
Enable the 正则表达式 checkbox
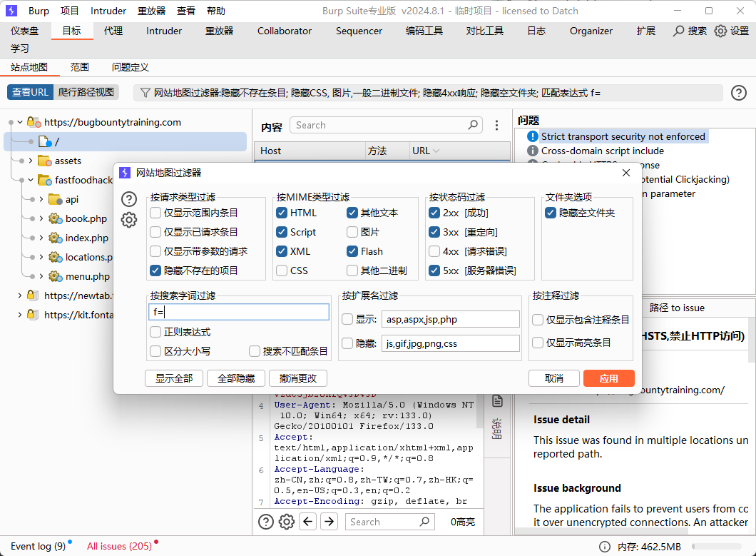(x=155, y=332)
